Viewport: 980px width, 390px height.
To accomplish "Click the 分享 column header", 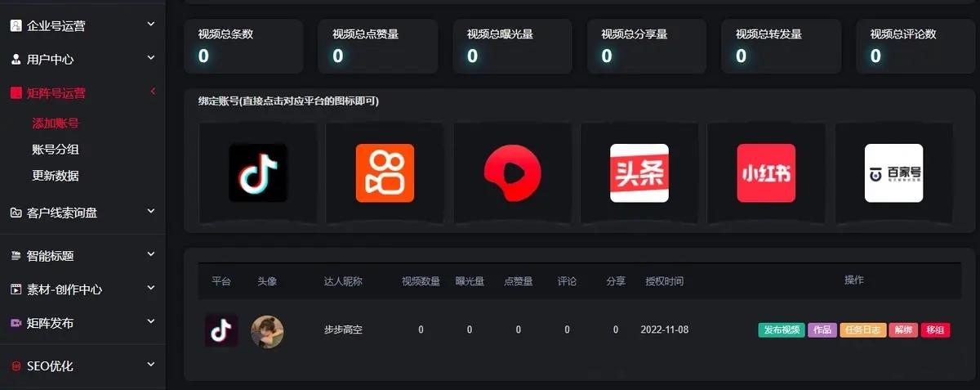I will pyautogui.click(x=616, y=281).
